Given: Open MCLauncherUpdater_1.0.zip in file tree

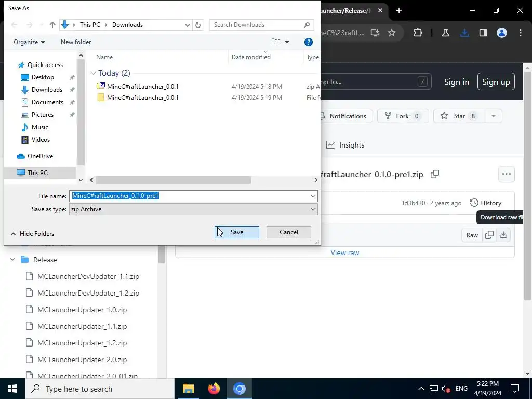Looking at the screenshot, I should click(x=77, y=310).
